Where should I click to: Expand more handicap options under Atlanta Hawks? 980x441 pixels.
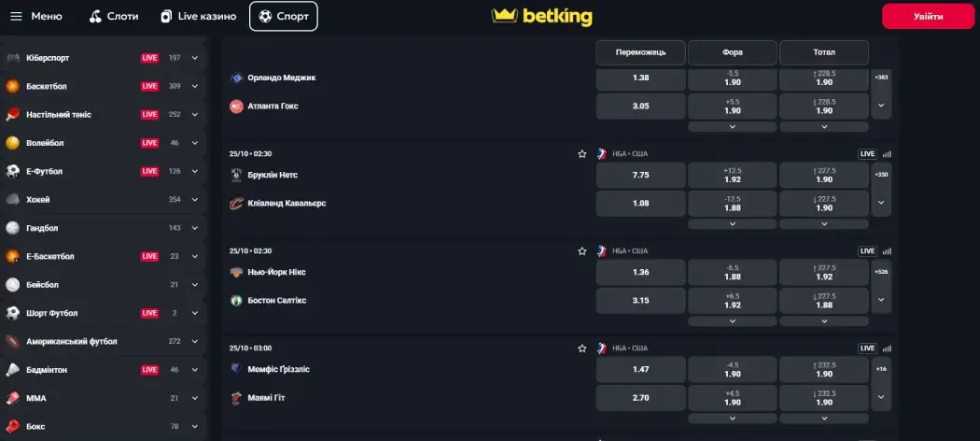[733, 126]
